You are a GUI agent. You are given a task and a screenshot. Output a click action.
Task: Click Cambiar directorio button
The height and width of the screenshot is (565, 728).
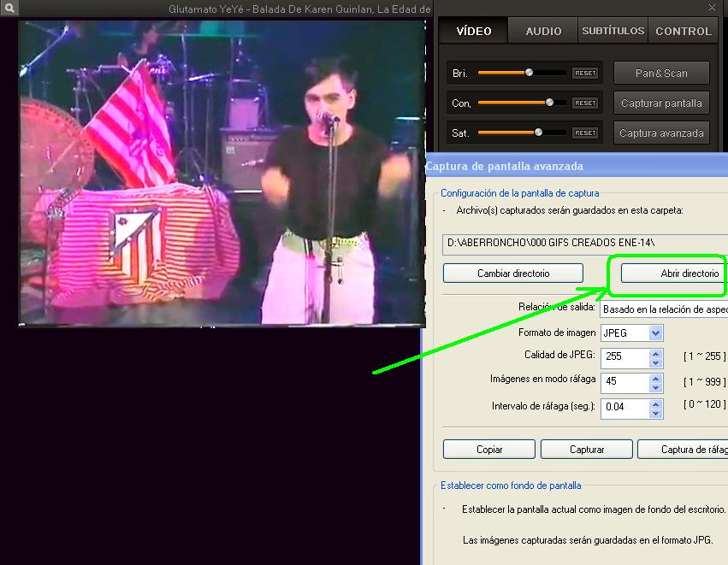[513, 274]
